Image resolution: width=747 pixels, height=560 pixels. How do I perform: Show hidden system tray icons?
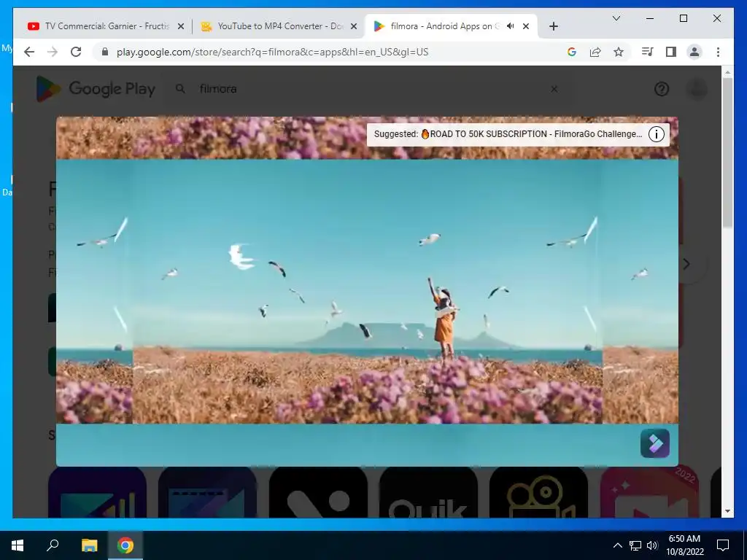pos(617,545)
